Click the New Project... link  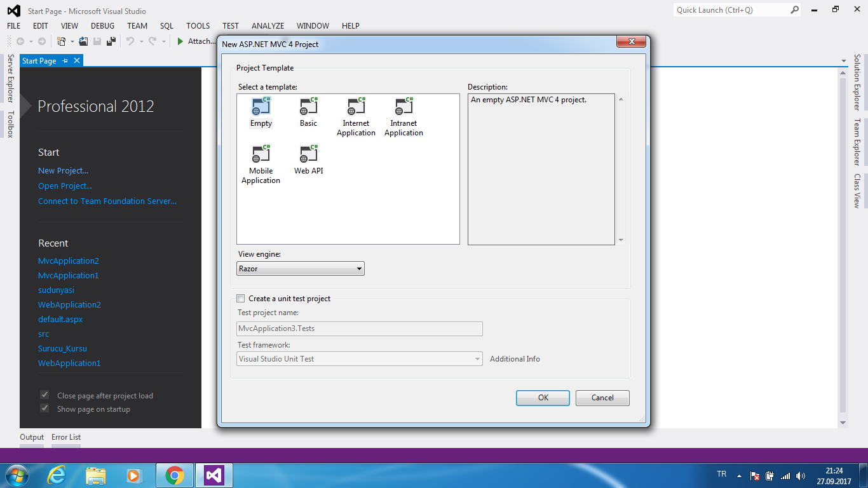(63, 170)
